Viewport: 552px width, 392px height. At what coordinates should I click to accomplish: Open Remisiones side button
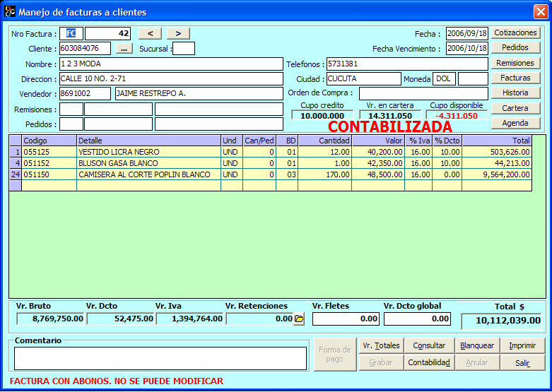(x=515, y=63)
